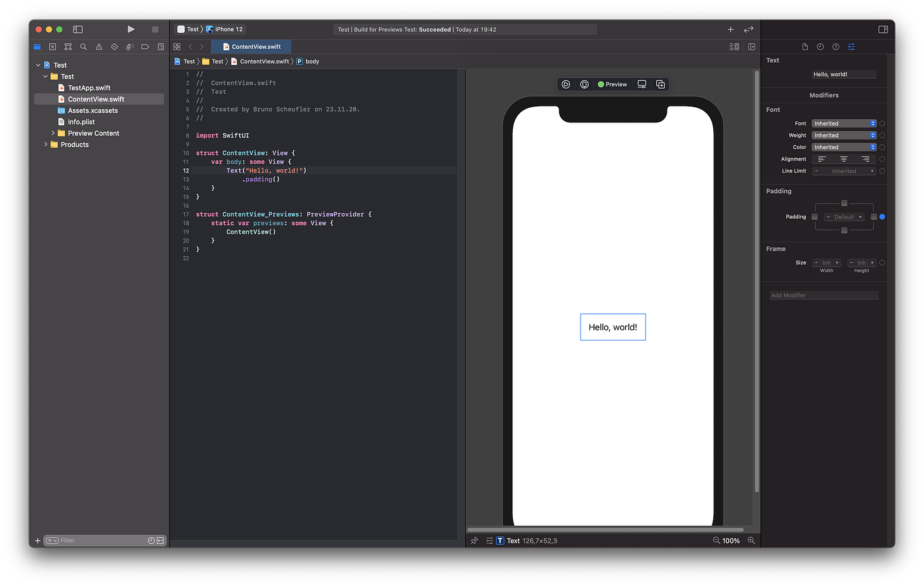Open the Issue navigator warning icon
Screen dimensions: 924x586
coord(99,47)
